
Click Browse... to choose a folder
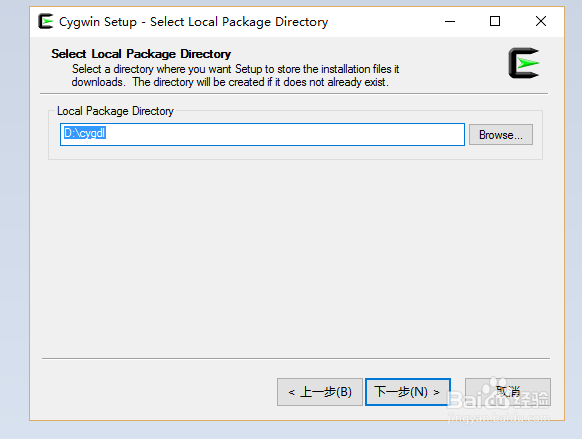tap(501, 135)
